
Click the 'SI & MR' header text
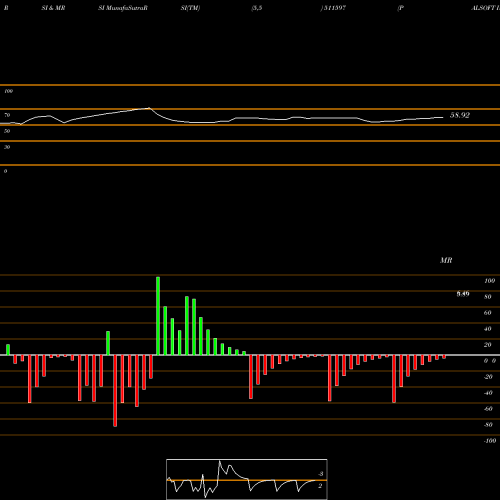coord(53,8)
